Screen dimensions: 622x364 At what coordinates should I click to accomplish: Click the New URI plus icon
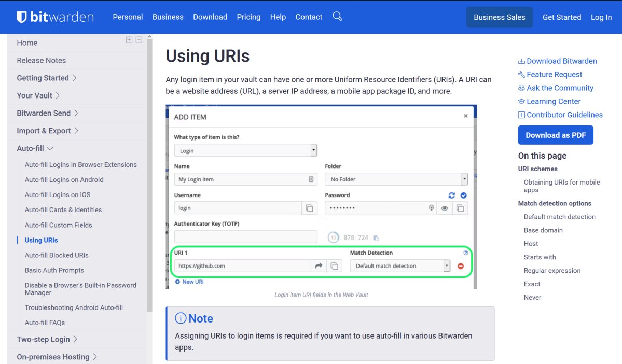coord(178,282)
